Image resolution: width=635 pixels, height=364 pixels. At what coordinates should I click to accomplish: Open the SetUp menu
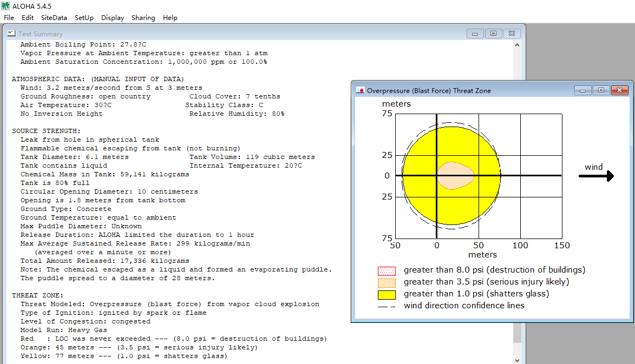pyautogui.click(x=84, y=18)
